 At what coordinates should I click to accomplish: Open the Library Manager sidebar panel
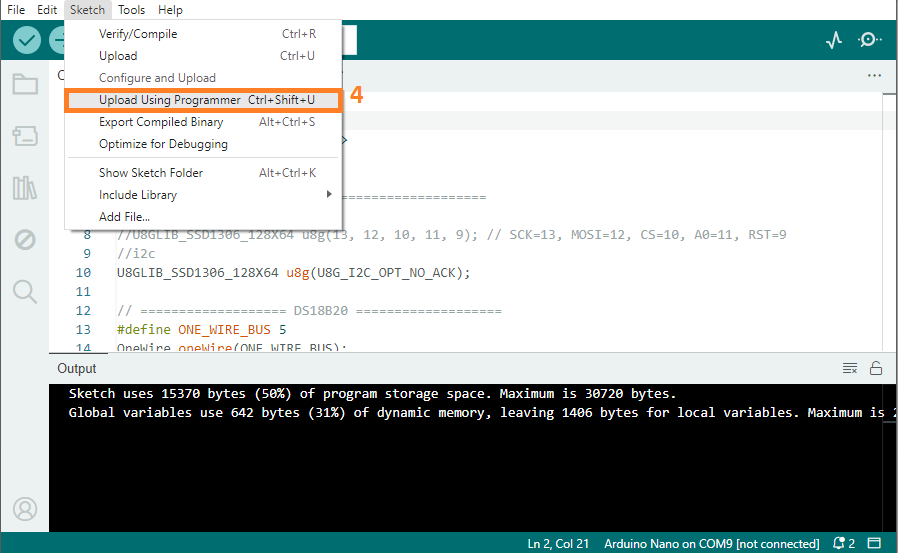click(25, 188)
